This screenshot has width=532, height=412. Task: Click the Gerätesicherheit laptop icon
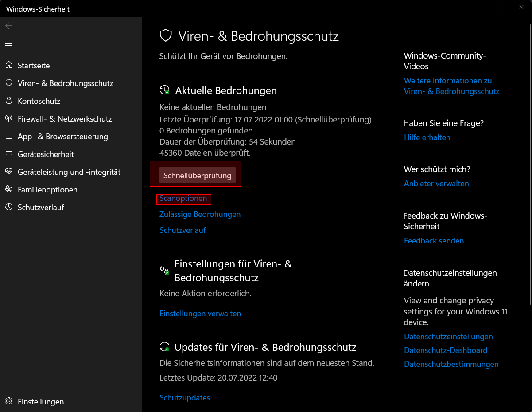pyautogui.click(x=9, y=154)
